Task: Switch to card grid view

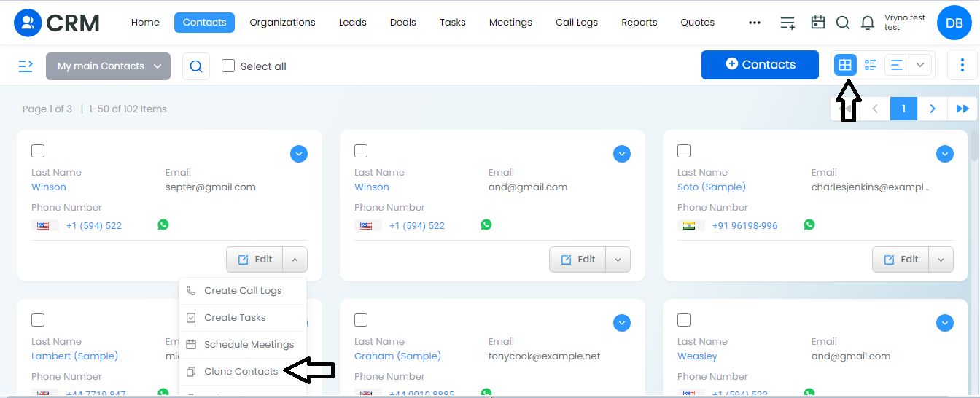Action: (845, 65)
